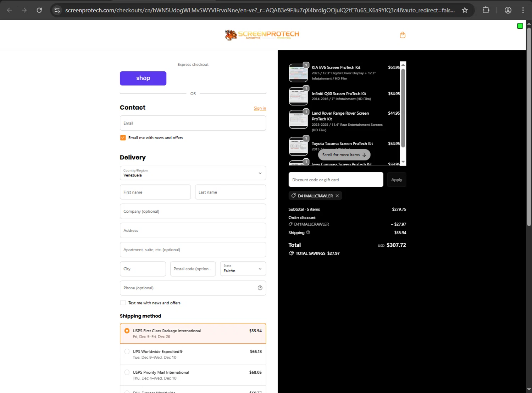Open the Country/Region dropdown
The image size is (532, 393).
193,173
